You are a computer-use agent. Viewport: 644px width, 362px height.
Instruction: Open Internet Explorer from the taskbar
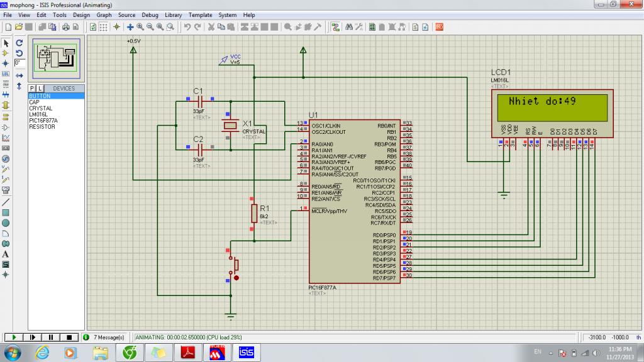tap(42, 353)
